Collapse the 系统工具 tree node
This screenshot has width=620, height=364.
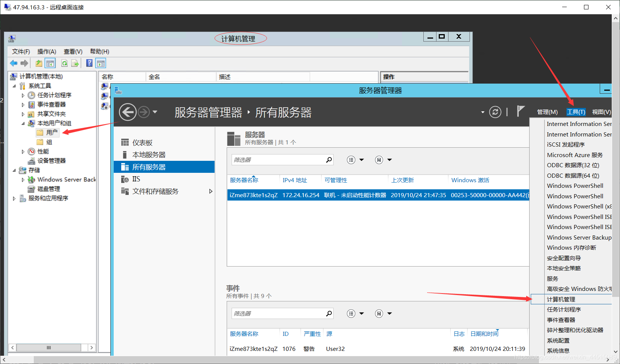pyautogui.click(x=14, y=86)
